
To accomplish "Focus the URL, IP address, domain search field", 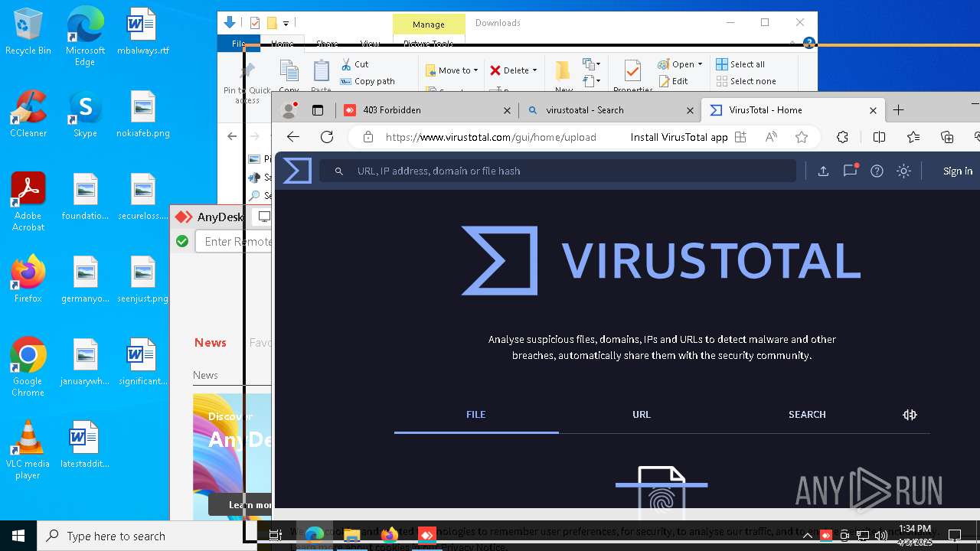I will click(557, 171).
